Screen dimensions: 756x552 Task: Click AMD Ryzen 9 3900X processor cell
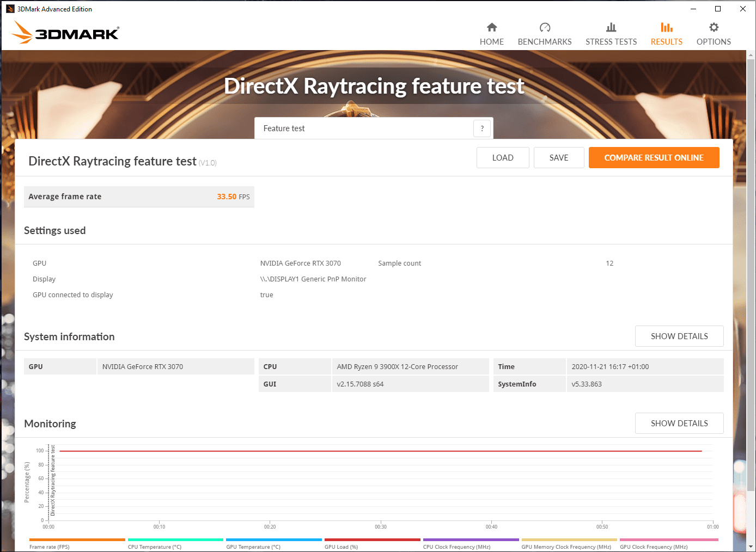click(x=410, y=367)
